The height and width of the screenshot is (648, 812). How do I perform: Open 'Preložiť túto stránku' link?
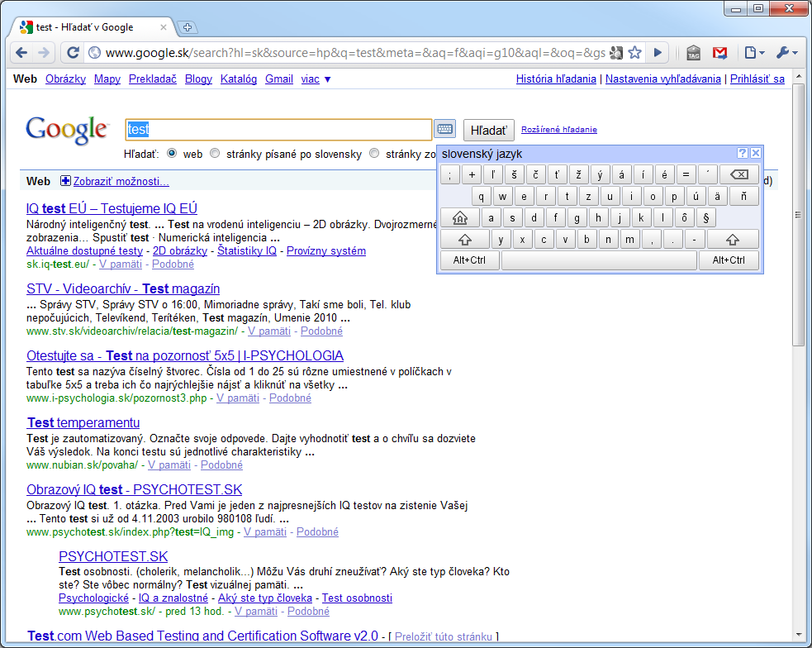pos(444,636)
